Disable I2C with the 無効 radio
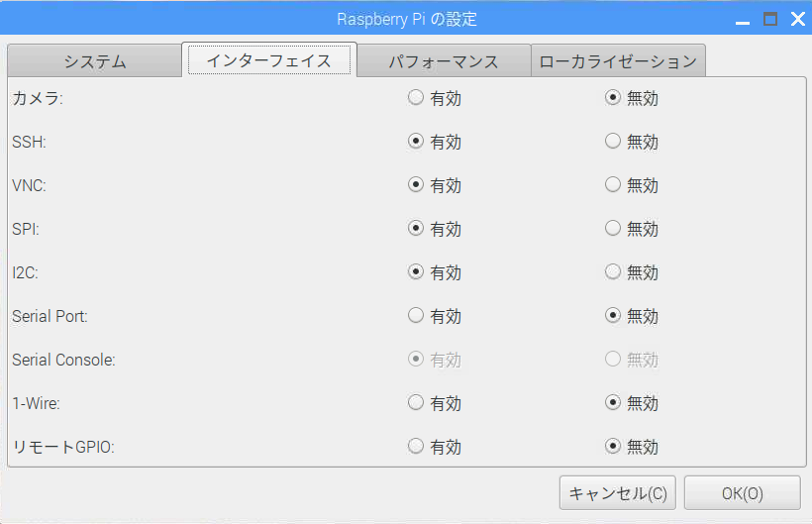The height and width of the screenshot is (524, 812). coord(613,271)
